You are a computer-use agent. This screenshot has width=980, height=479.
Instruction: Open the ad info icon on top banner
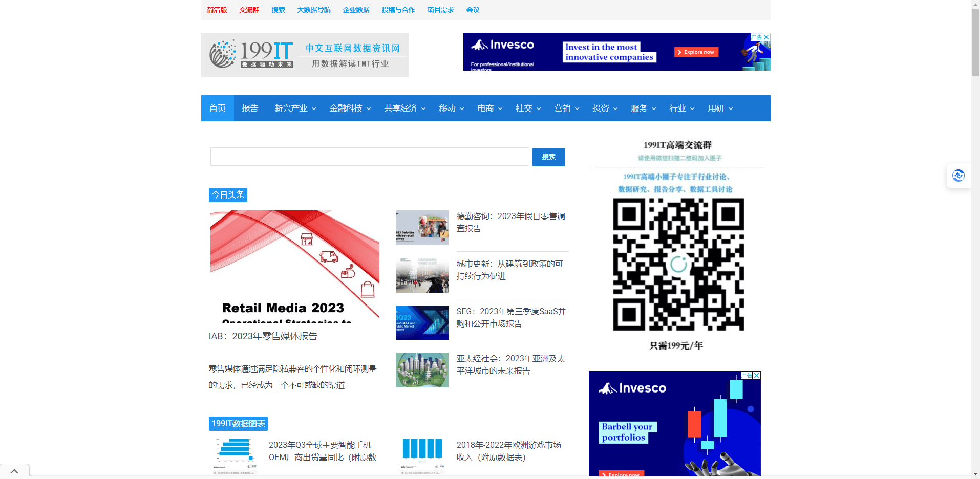[x=756, y=37]
